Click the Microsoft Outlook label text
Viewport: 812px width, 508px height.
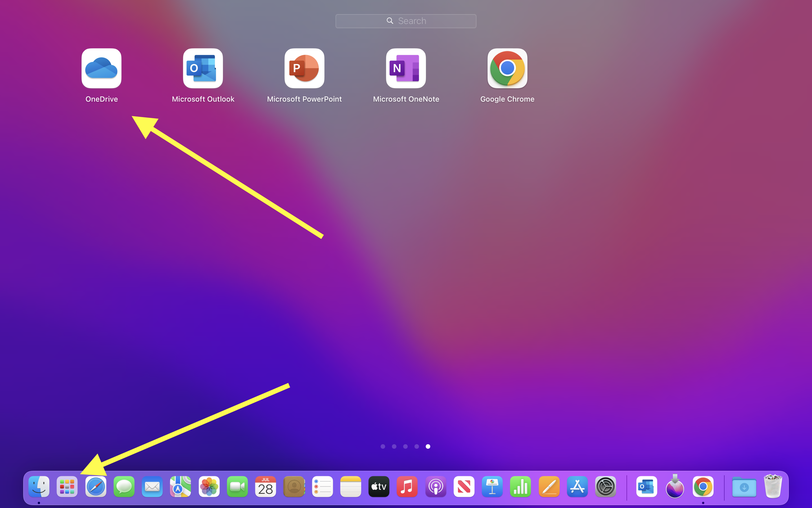point(203,99)
